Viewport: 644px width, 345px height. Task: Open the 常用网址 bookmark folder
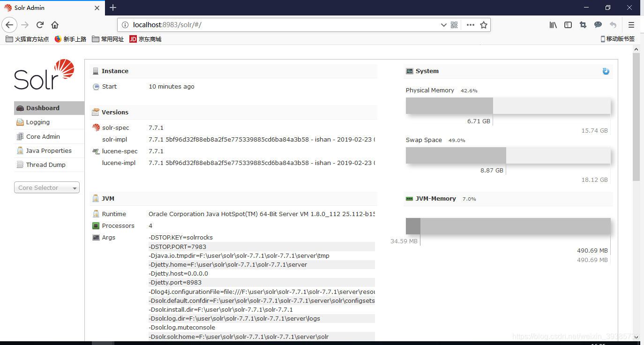(x=108, y=39)
